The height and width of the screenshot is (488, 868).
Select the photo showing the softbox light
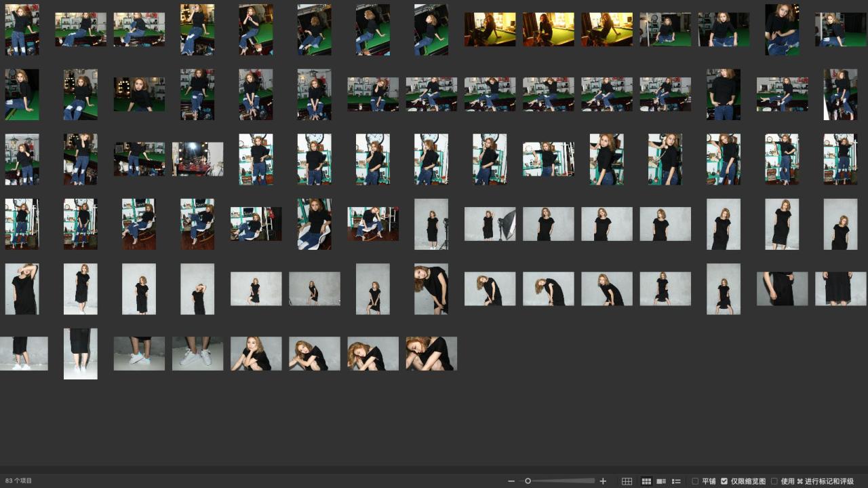[x=490, y=224]
